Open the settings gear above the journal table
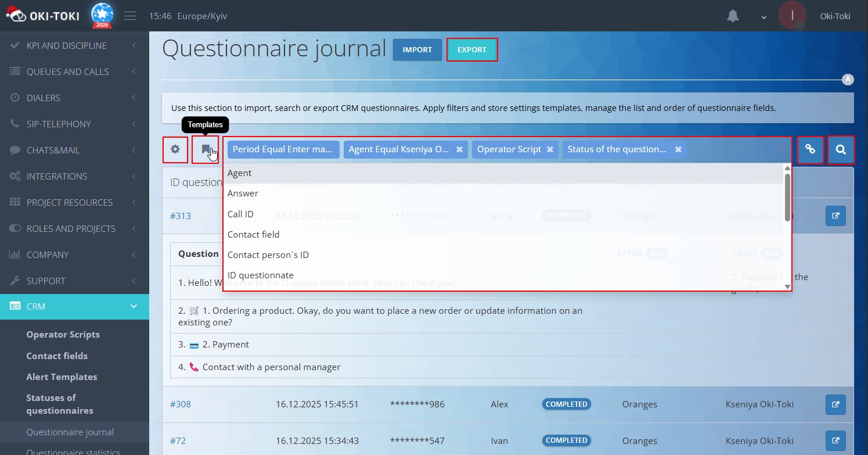Screen dimensions: 868x455 pos(175,149)
